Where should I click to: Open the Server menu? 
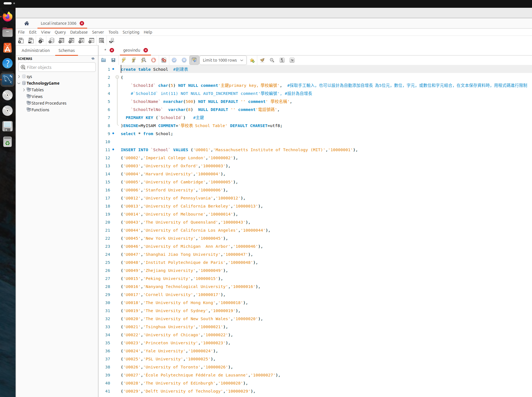tap(98, 32)
